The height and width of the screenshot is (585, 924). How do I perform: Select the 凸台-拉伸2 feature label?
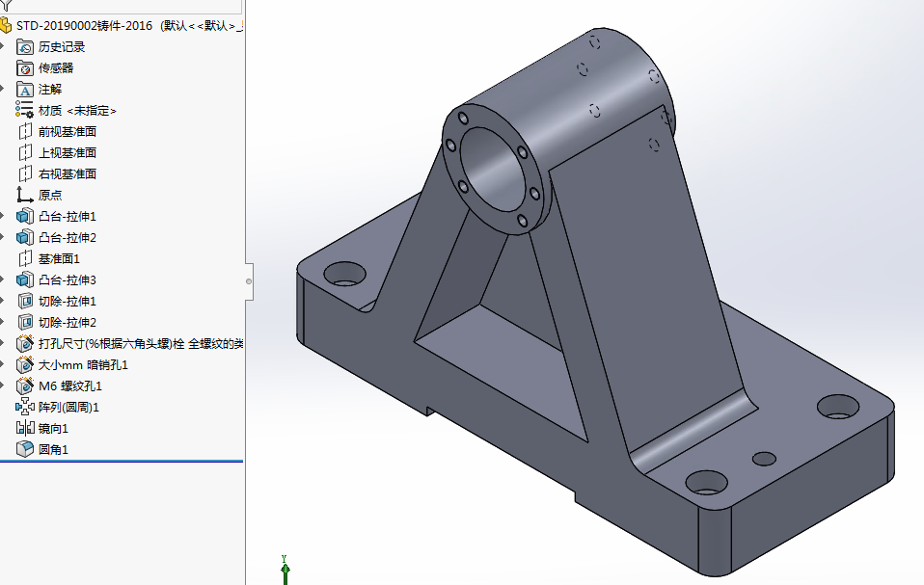click(68, 238)
